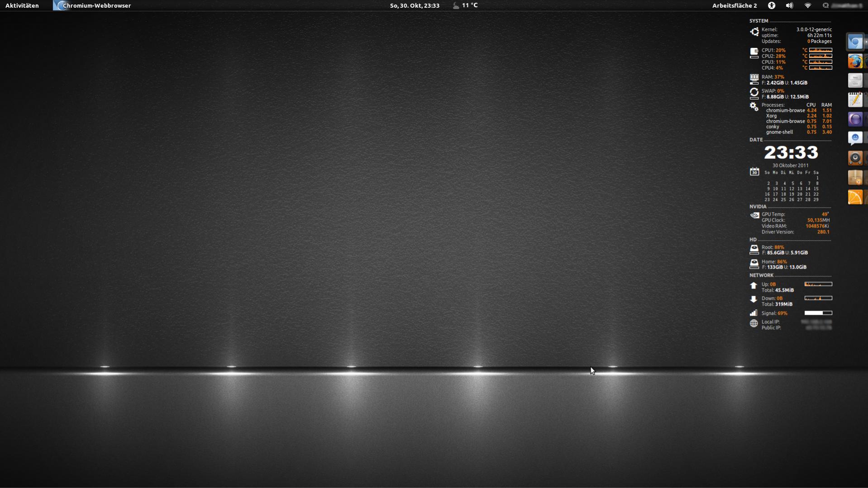Open the Arbeitsfläche 2 workspace indicator
Viewport: 868px width, 488px height.
(x=734, y=5)
